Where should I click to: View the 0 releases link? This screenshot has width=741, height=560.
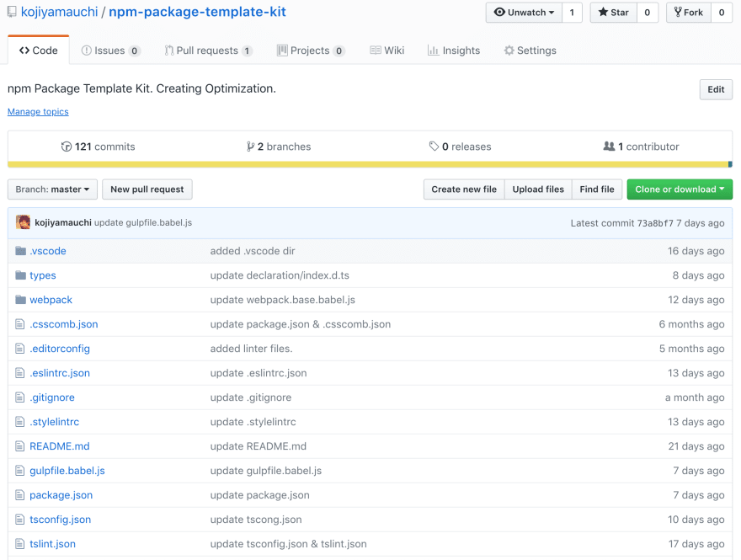pos(460,147)
